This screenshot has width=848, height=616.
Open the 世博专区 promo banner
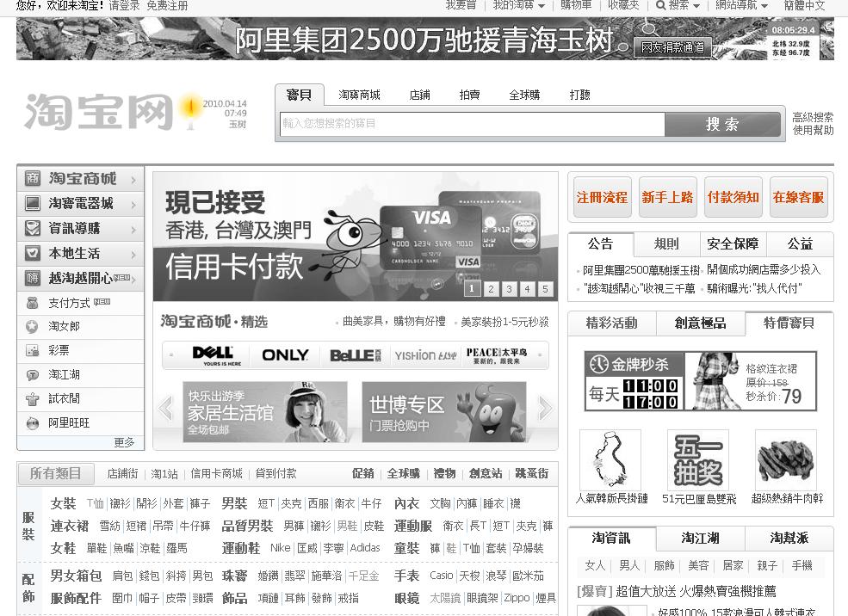tap(444, 412)
